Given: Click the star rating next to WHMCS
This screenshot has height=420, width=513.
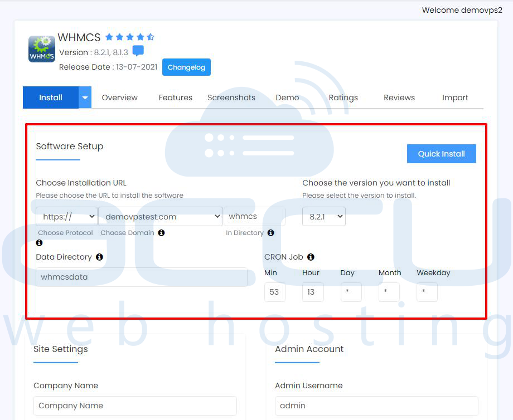Looking at the screenshot, I should pos(130,37).
